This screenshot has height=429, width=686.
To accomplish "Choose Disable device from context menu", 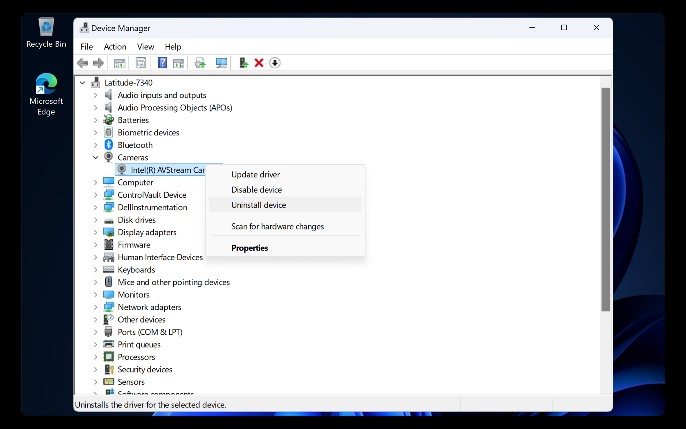I will tap(285, 190).
